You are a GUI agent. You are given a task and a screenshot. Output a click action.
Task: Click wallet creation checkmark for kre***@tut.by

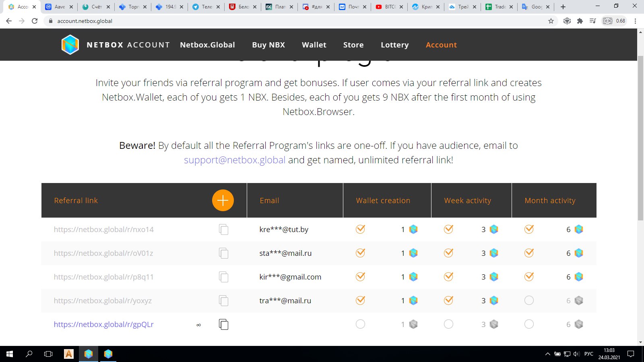point(360,229)
